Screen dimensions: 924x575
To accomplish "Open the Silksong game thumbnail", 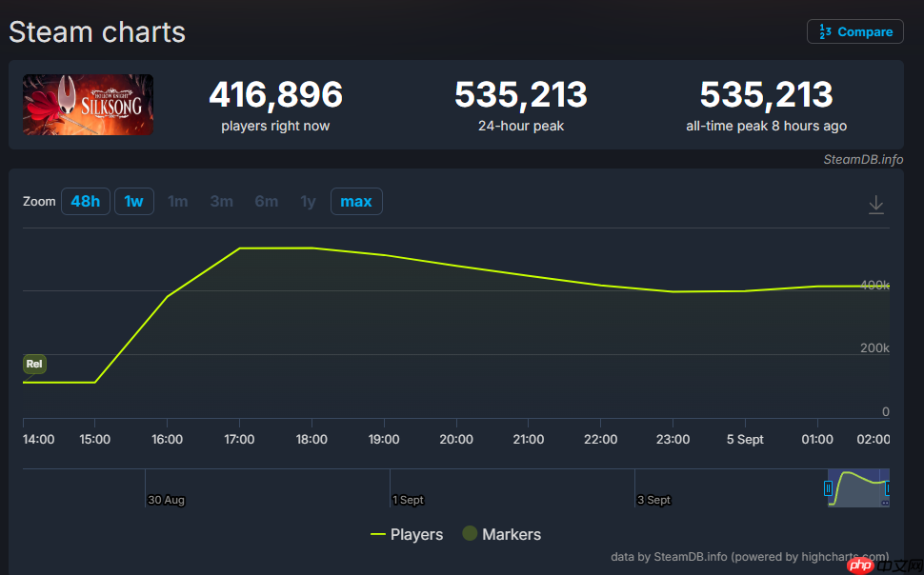I will pyautogui.click(x=88, y=105).
